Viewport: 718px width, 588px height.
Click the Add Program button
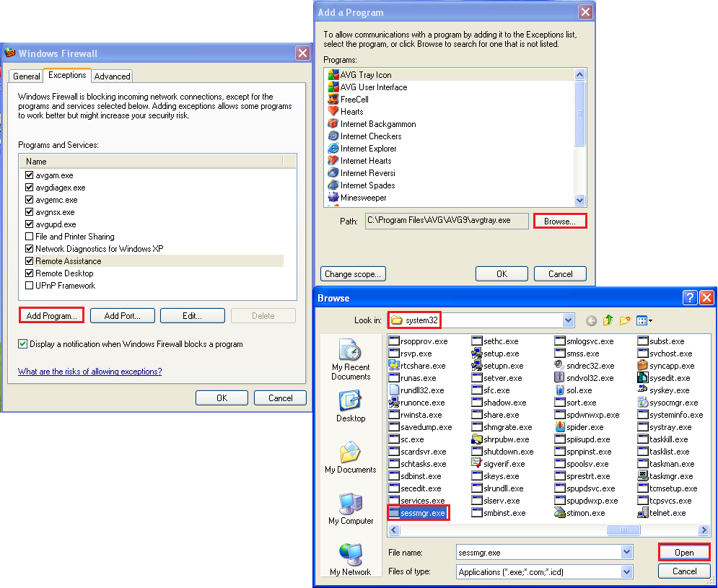tap(51, 315)
